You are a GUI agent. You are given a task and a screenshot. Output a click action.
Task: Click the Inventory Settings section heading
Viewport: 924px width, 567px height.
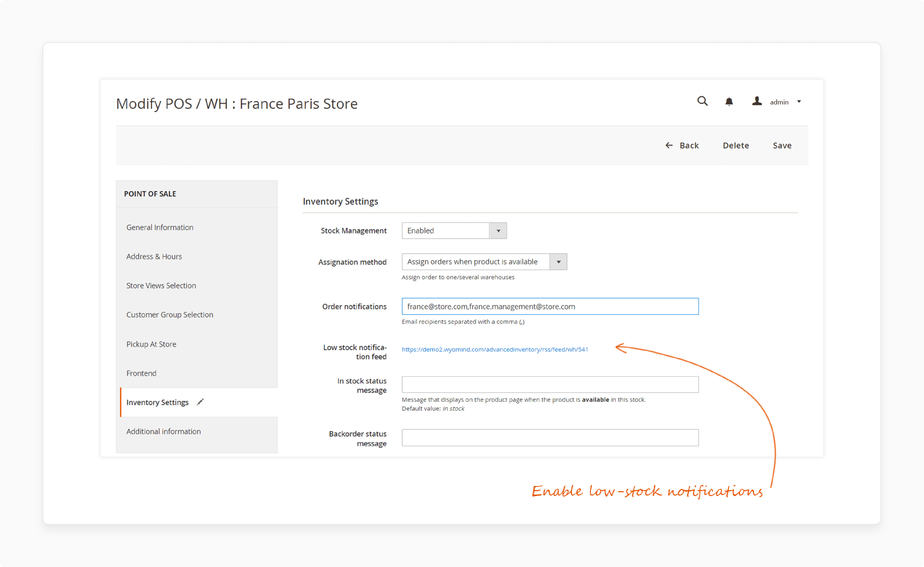pyautogui.click(x=340, y=201)
